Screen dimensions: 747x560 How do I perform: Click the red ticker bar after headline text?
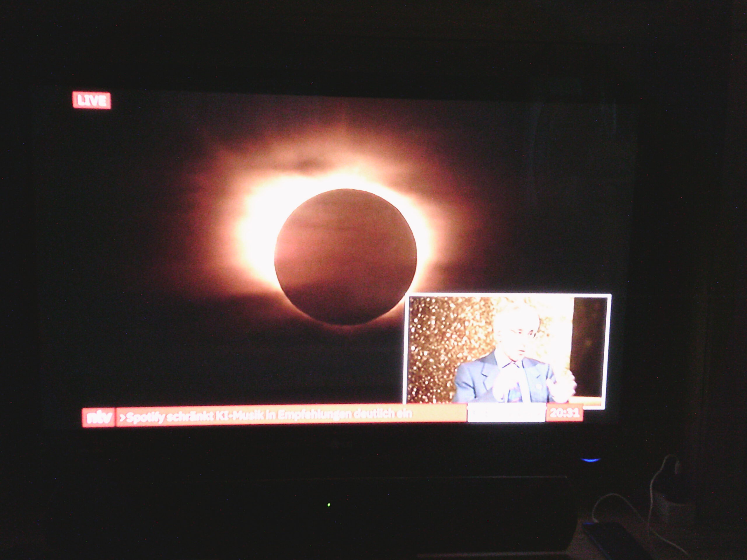point(439,413)
